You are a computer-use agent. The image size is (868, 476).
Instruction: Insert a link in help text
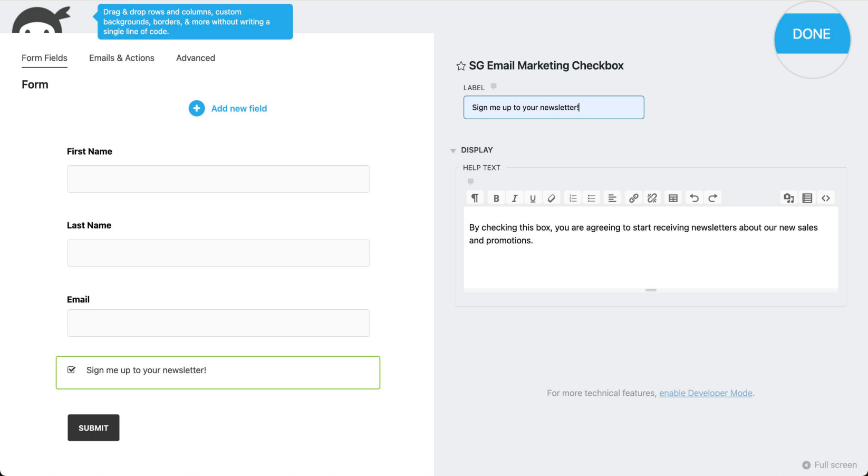tap(633, 198)
